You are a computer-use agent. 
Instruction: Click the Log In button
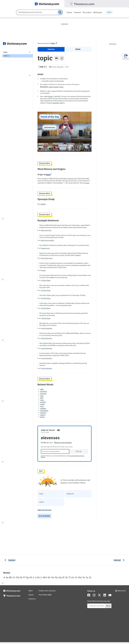tap(109, 12)
